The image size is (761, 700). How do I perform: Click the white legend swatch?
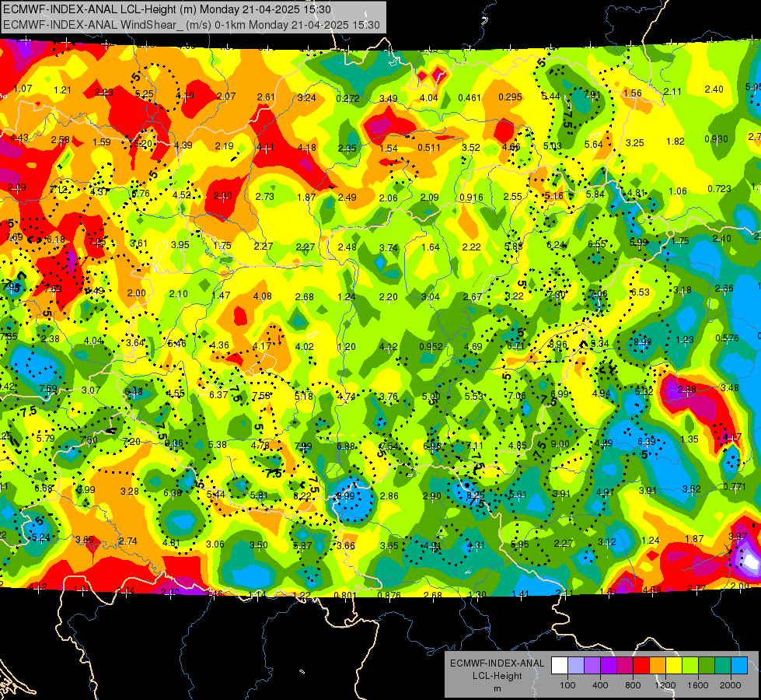pyautogui.click(x=560, y=666)
